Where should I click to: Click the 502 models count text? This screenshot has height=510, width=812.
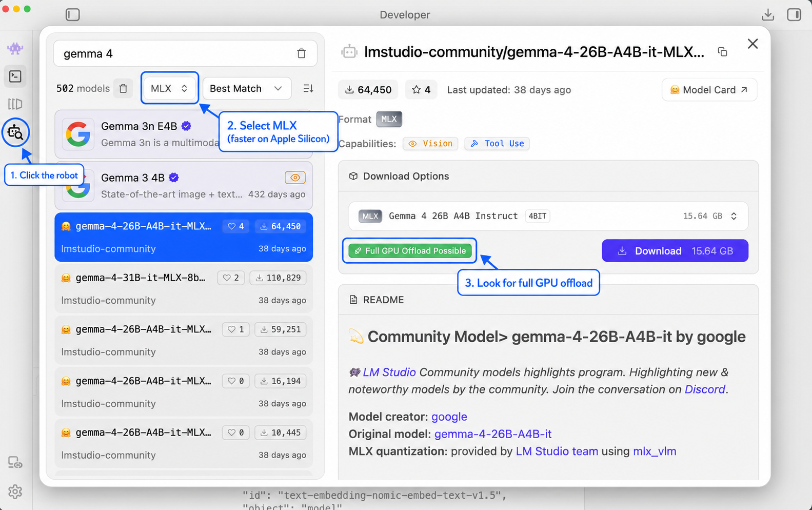coord(83,89)
